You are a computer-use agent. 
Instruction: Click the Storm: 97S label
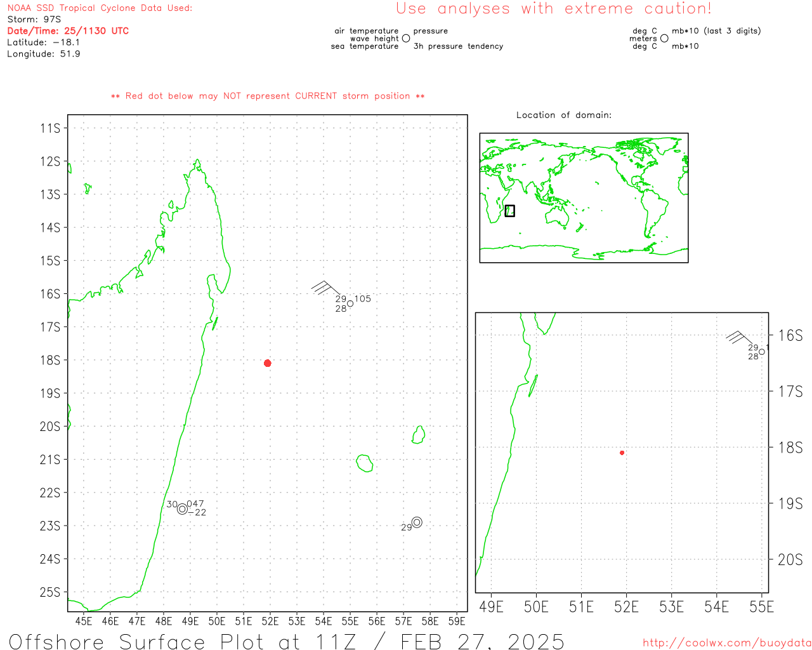click(x=34, y=19)
